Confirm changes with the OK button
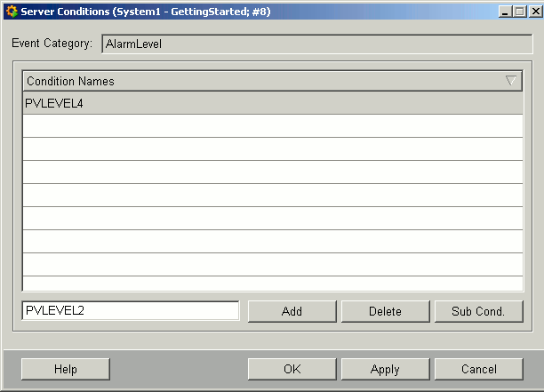The width and height of the screenshot is (544, 392). click(x=292, y=369)
